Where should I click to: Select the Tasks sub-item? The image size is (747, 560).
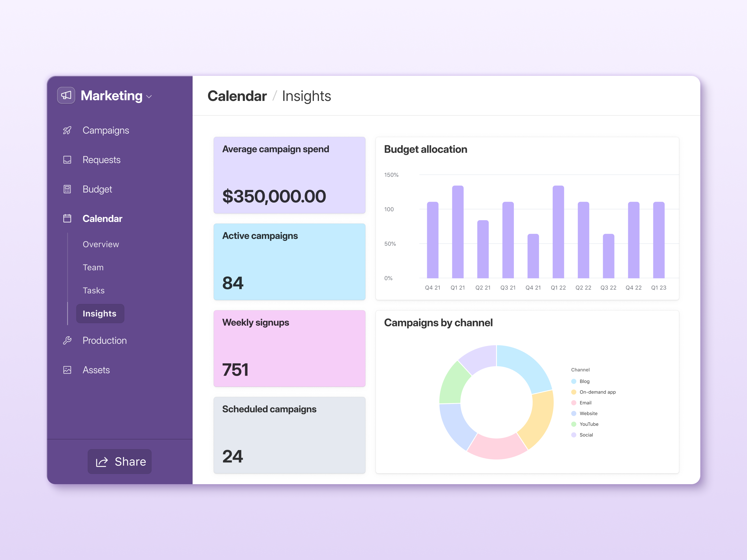(94, 290)
